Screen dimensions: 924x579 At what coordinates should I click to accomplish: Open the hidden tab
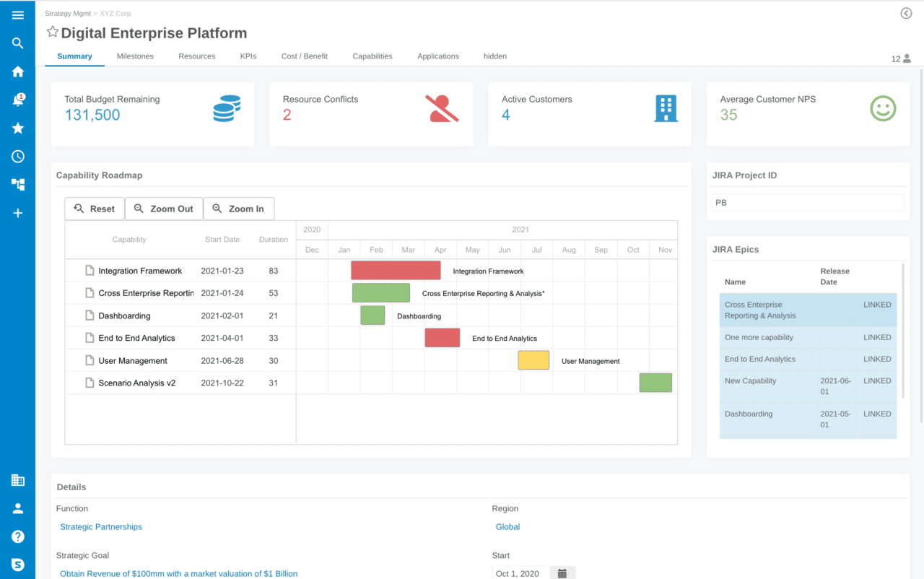tap(495, 56)
